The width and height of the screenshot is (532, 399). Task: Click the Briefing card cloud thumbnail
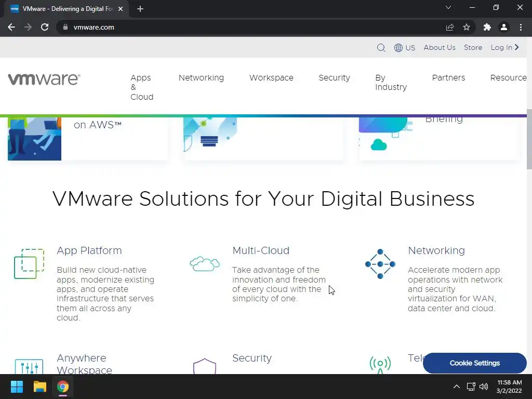coord(385,135)
